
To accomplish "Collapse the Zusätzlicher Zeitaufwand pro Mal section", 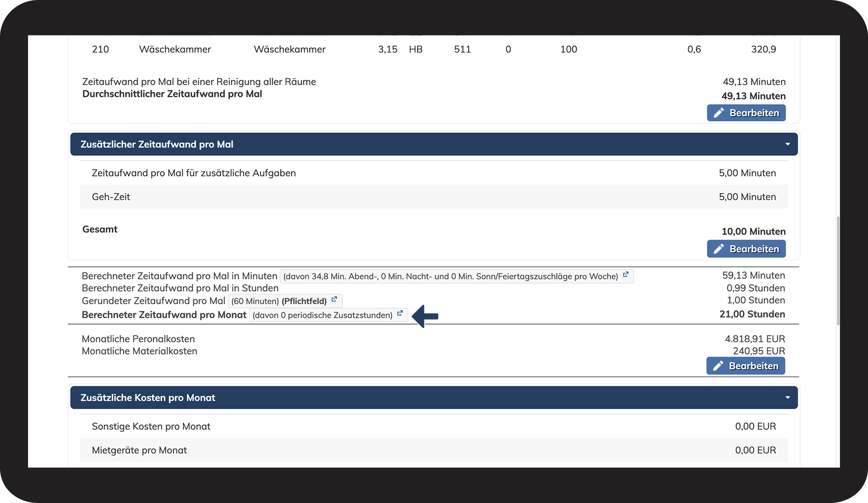I will click(787, 145).
